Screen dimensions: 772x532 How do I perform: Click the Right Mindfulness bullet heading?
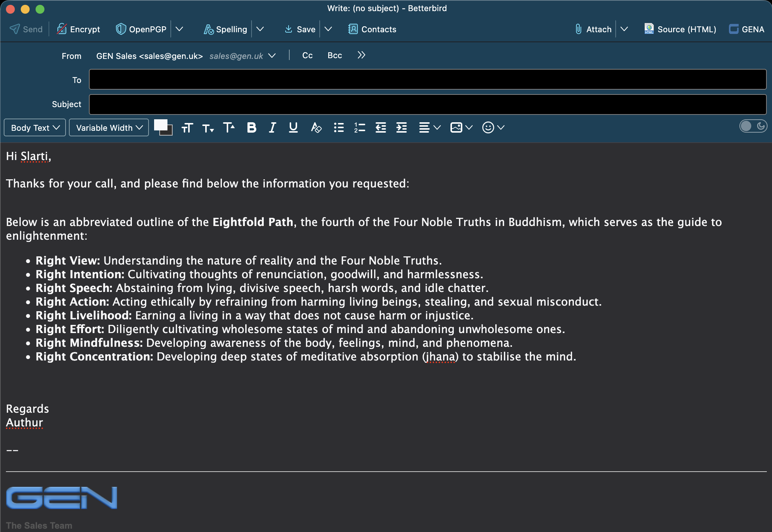89,343
